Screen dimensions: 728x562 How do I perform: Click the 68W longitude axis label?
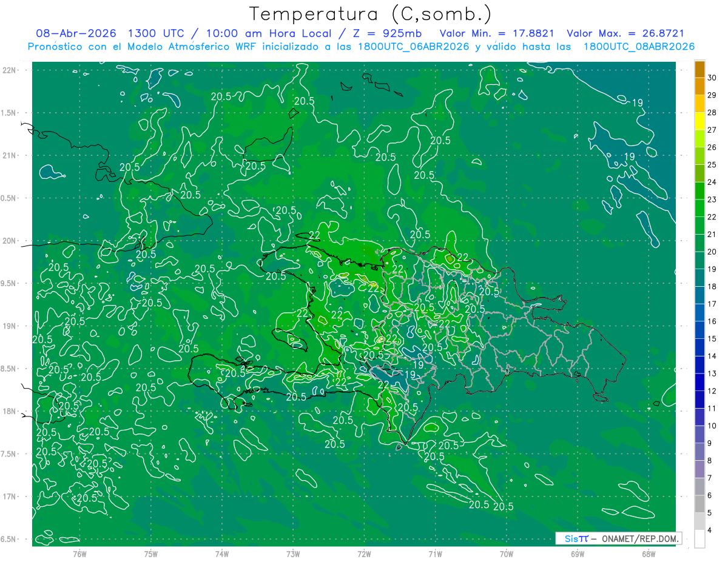click(649, 554)
